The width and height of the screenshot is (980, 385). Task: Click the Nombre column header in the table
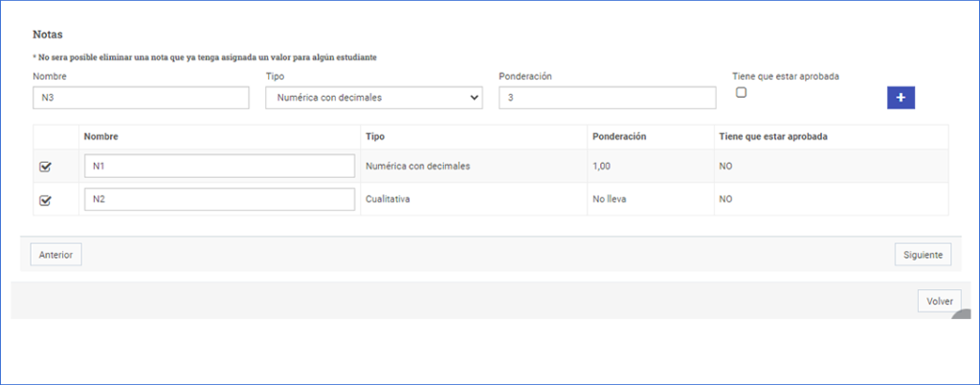click(x=100, y=137)
